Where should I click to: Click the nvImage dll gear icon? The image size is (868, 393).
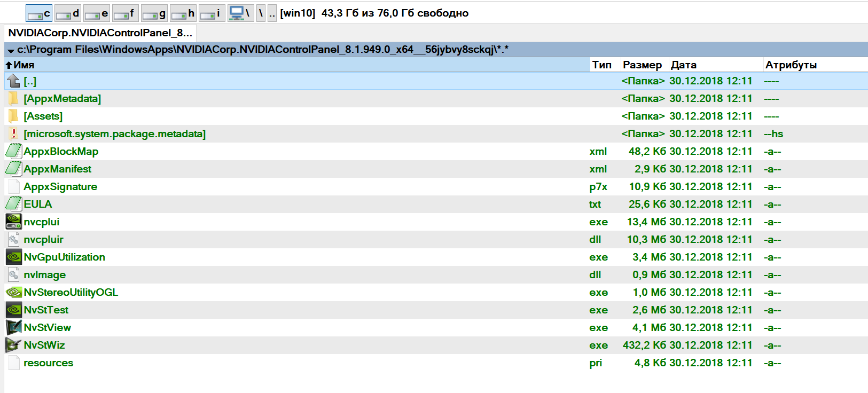(x=13, y=274)
